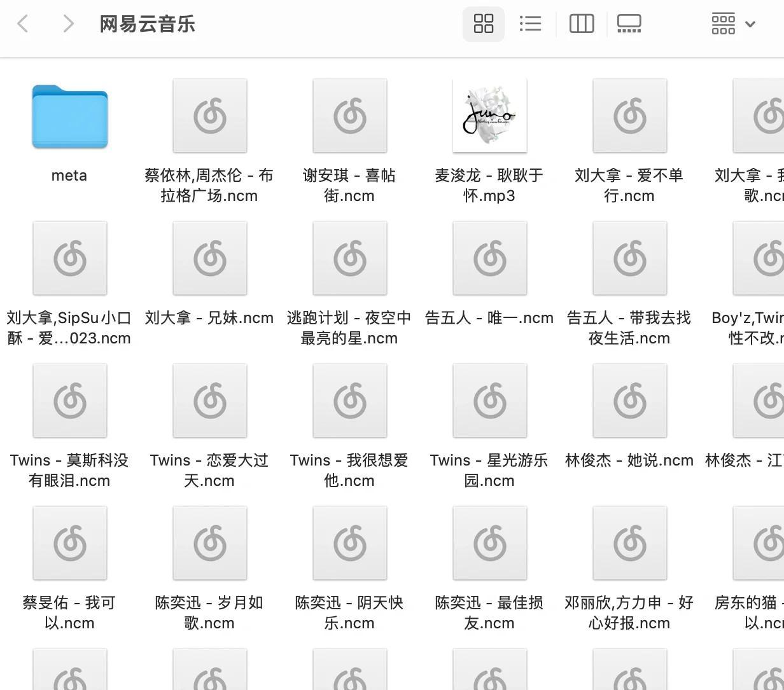The height and width of the screenshot is (690, 784).
Task: Click filename 林俊杰 - 她说.ncm
Action: [629, 460]
